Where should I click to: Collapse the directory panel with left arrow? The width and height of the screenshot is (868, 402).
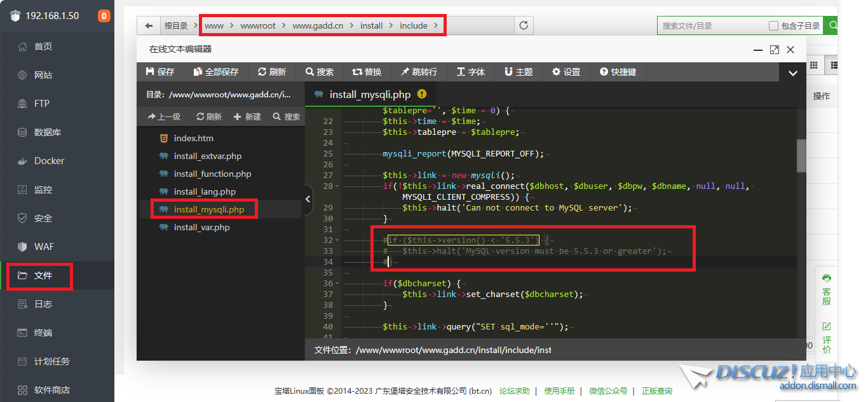[308, 199]
